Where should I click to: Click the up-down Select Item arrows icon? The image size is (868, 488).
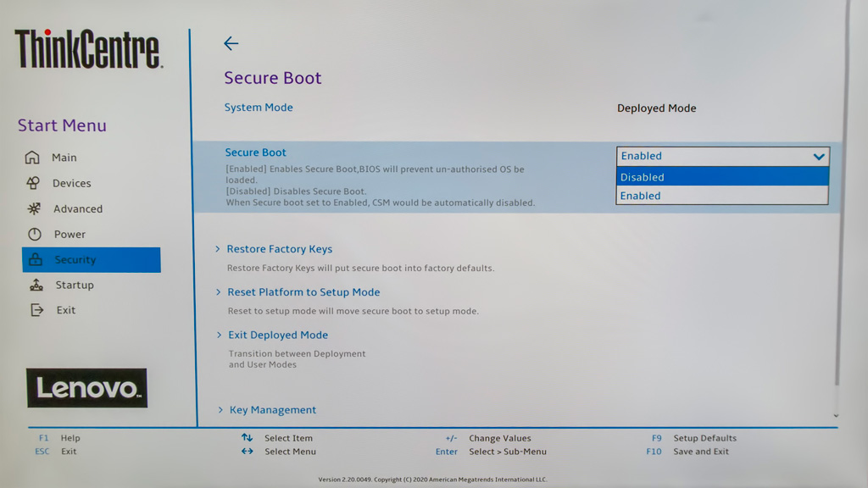coord(247,438)
